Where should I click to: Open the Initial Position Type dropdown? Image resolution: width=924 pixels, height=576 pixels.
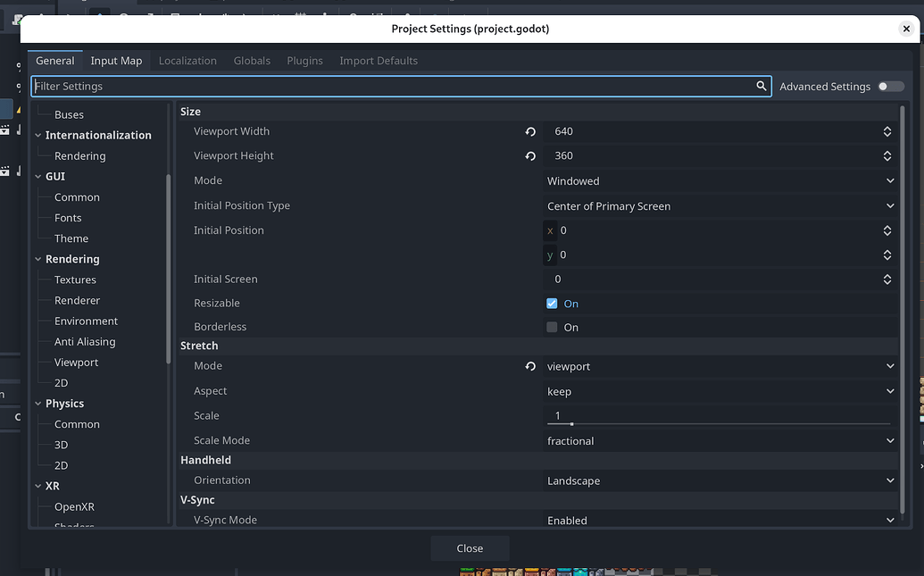720,205
